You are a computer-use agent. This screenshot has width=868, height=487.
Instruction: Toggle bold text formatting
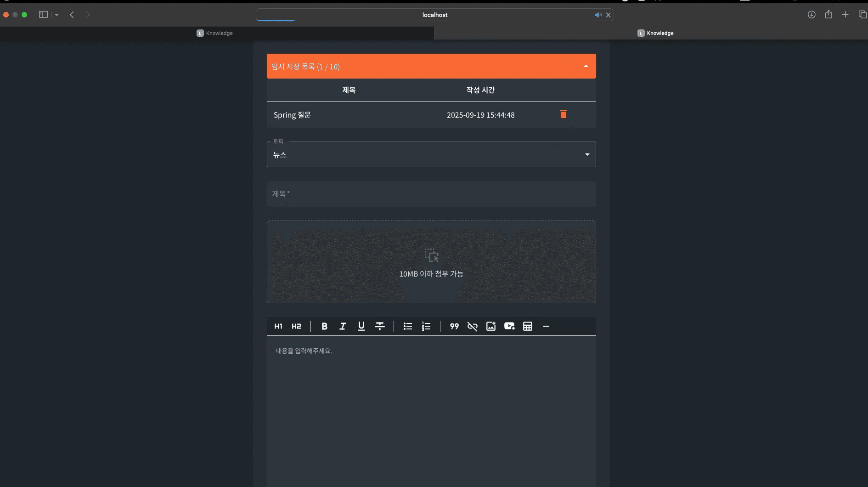(x=324, y=326)
